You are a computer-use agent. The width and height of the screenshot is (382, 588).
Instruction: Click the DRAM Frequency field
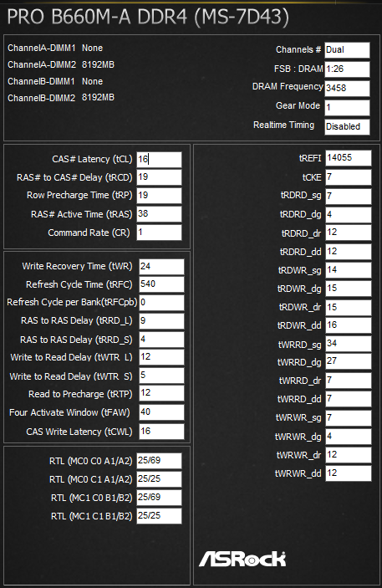[347, 88]
